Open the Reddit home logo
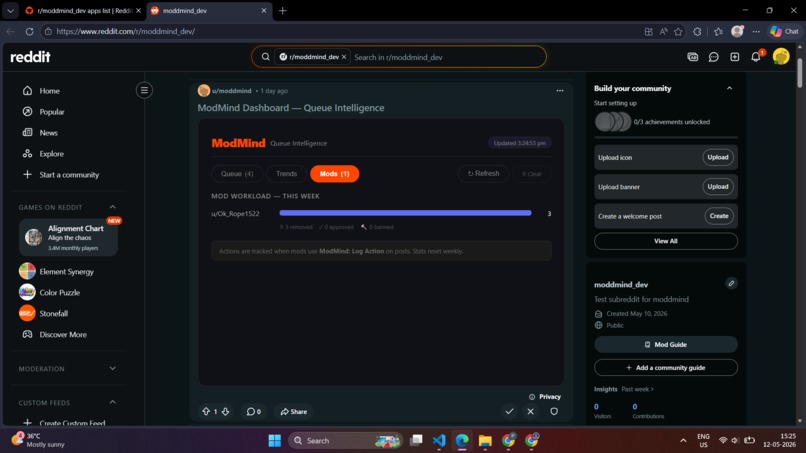Viewport: 806px width, 453px height. (30, 57)
